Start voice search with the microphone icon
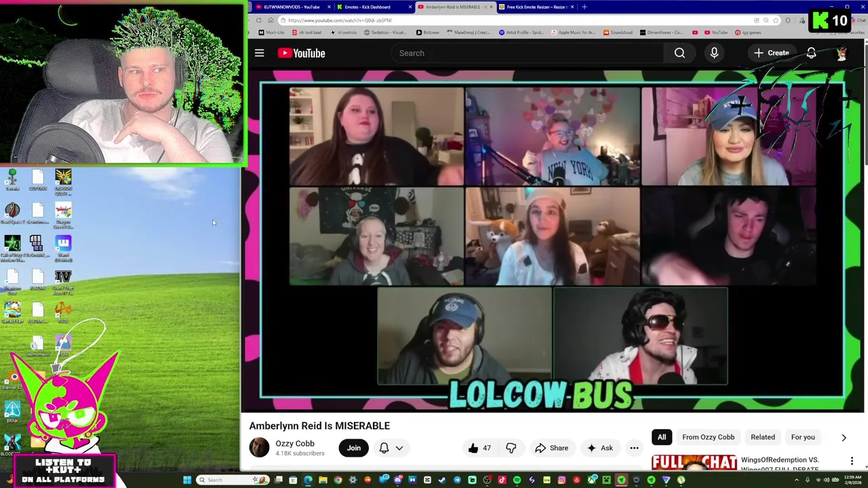This screenshot has height=488, width=868. tap(714, 53)
